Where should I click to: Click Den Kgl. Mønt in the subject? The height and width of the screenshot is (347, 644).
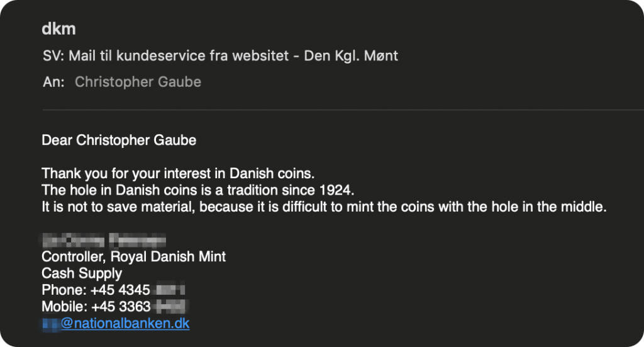pos(351,55)
